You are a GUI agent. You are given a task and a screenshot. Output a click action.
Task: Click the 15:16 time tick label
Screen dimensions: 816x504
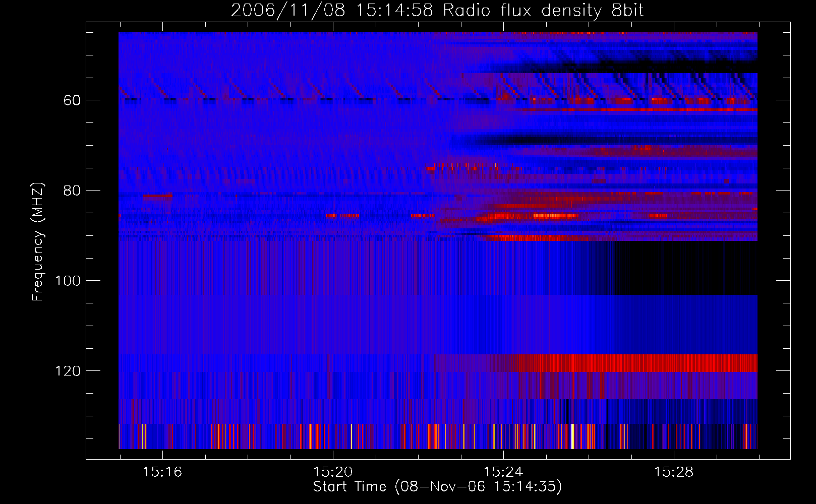162,472
